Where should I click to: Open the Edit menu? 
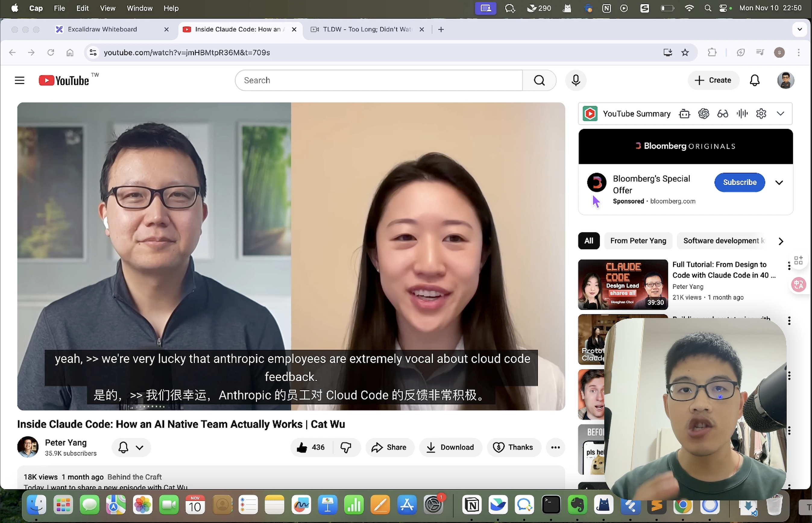tap(82, 8)
